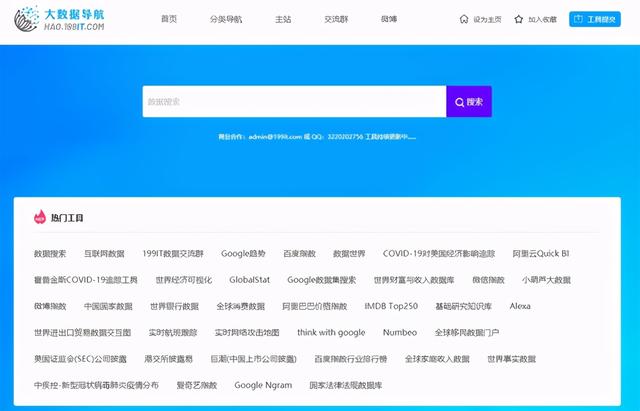Screen dimensions: 640x411
Task: Open the 实时航班跟踪 link
Action: [x=173, y=333]
